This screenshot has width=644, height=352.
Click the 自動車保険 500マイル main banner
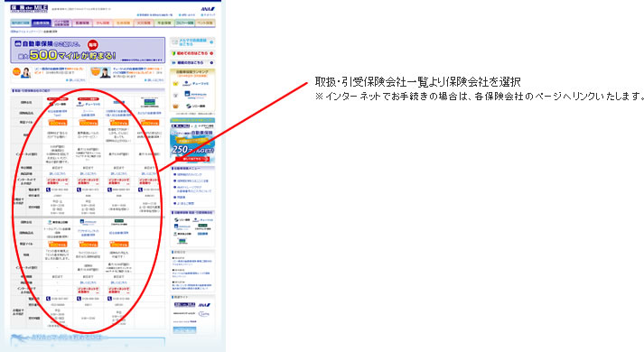coord(88,50)
